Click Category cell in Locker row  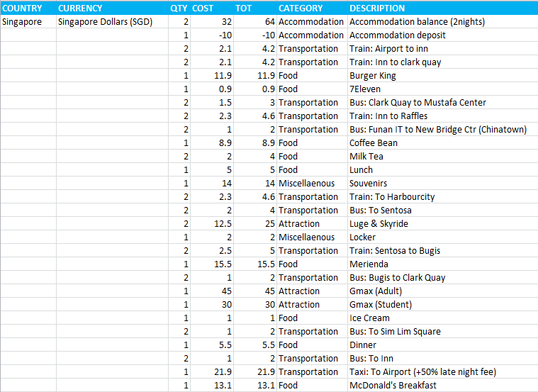312,237
